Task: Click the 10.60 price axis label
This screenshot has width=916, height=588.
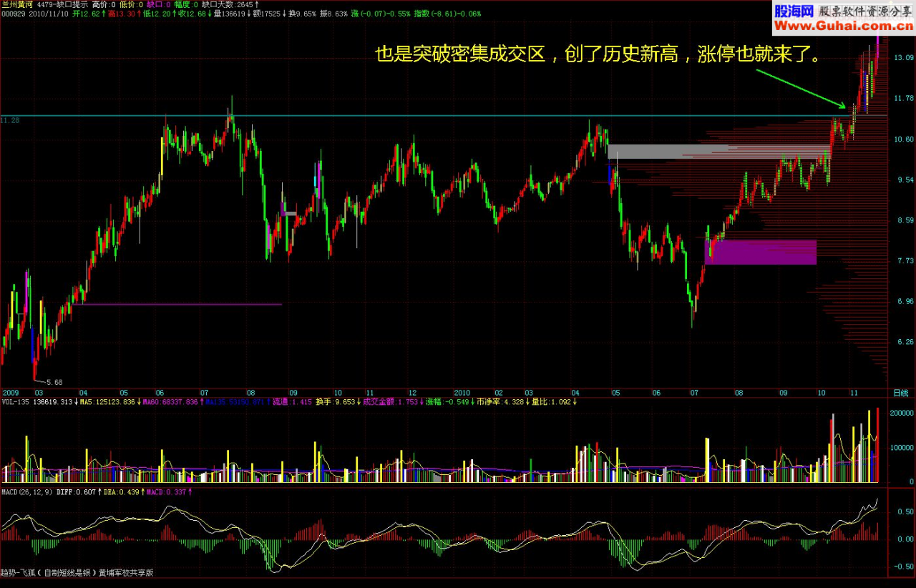Action: tap(902, 139)
